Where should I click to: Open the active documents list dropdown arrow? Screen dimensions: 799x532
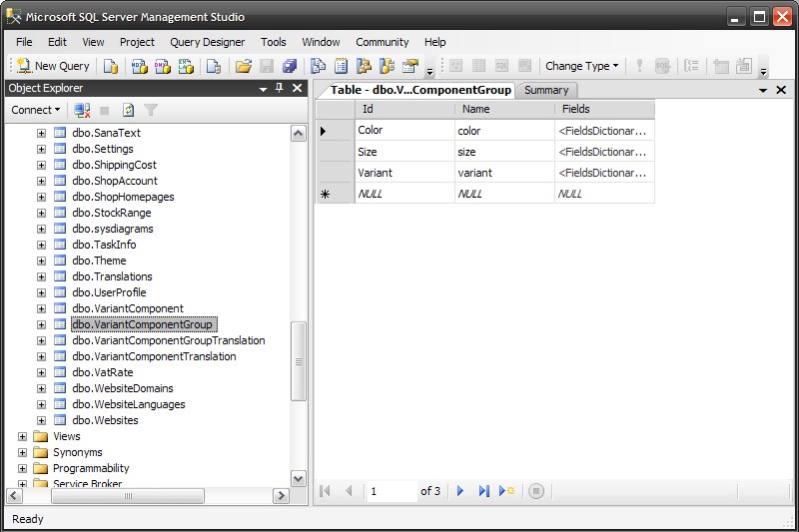[763, 91]
